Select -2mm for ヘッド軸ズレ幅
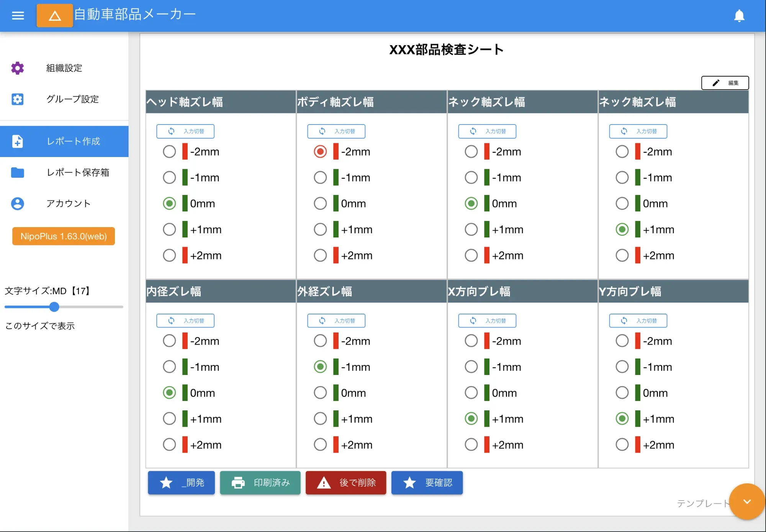 click(169, 151)
